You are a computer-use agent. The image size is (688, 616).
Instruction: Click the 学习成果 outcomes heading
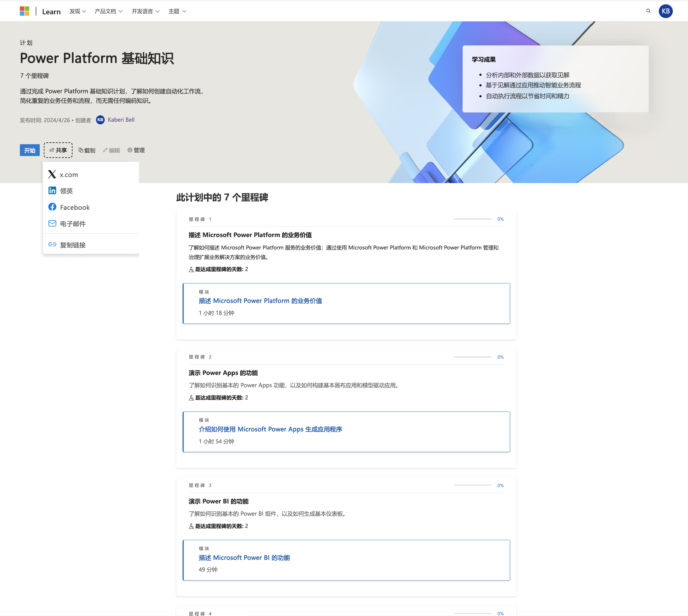tap(484, 59)
